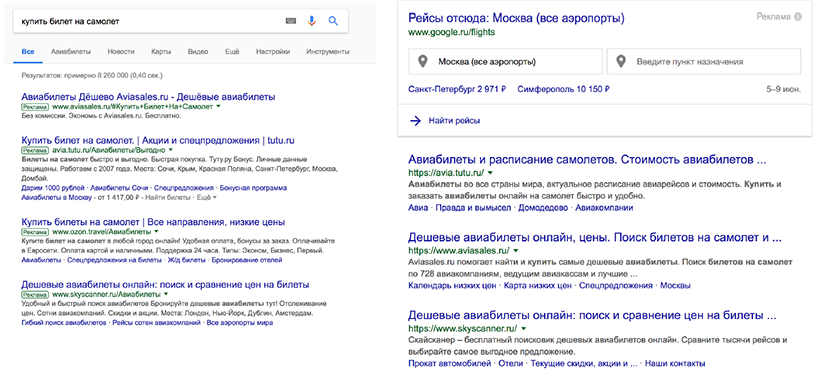Start voice search with the microphone icon
818x374 pixels.
(x=311, y=21)
